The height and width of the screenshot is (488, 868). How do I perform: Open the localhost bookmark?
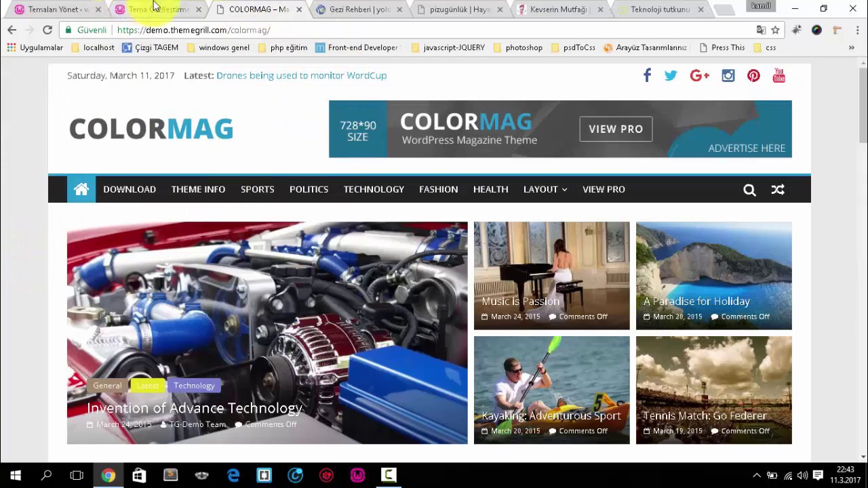[93, 47]
